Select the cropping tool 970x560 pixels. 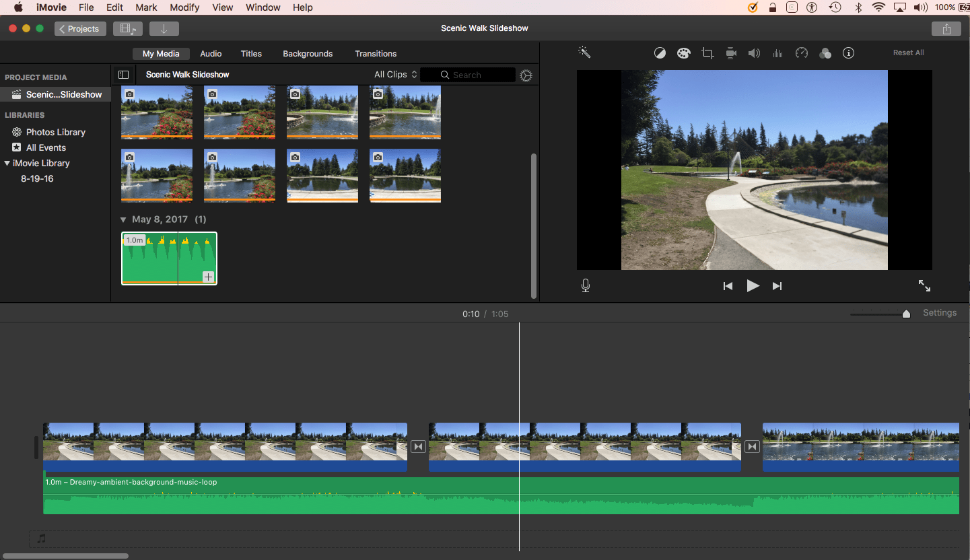click(x=707, y=53)
